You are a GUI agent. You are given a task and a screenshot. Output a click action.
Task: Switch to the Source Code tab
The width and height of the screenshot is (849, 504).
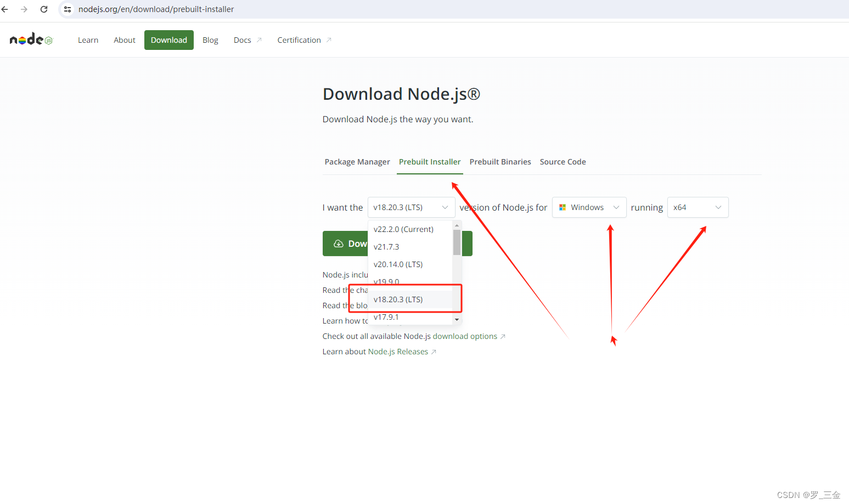click(563, 162)
